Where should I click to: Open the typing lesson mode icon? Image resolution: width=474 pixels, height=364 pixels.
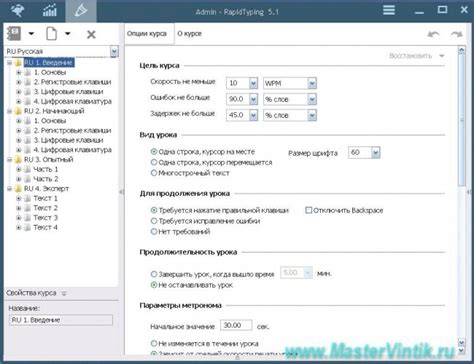tap(17, 11)
